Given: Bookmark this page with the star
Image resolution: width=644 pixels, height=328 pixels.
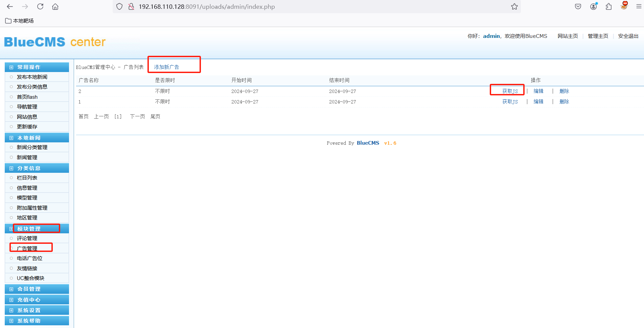Looking at the screenshot, I should pos(514,6).
